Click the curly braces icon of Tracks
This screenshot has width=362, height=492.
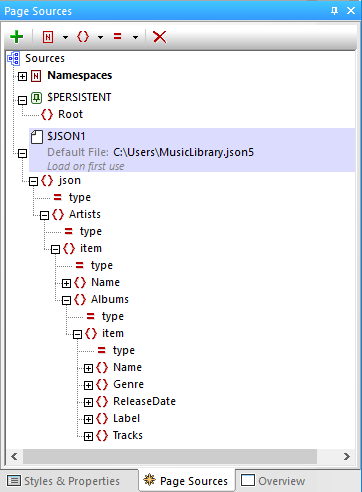pos(102,435)
